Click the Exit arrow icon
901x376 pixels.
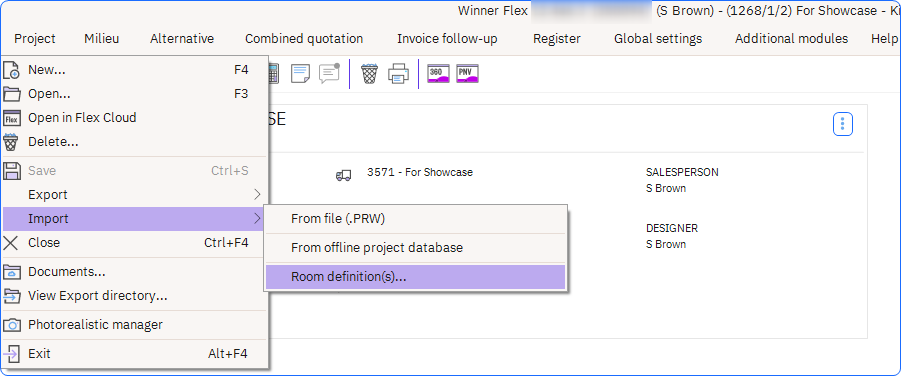coord(11,354)
